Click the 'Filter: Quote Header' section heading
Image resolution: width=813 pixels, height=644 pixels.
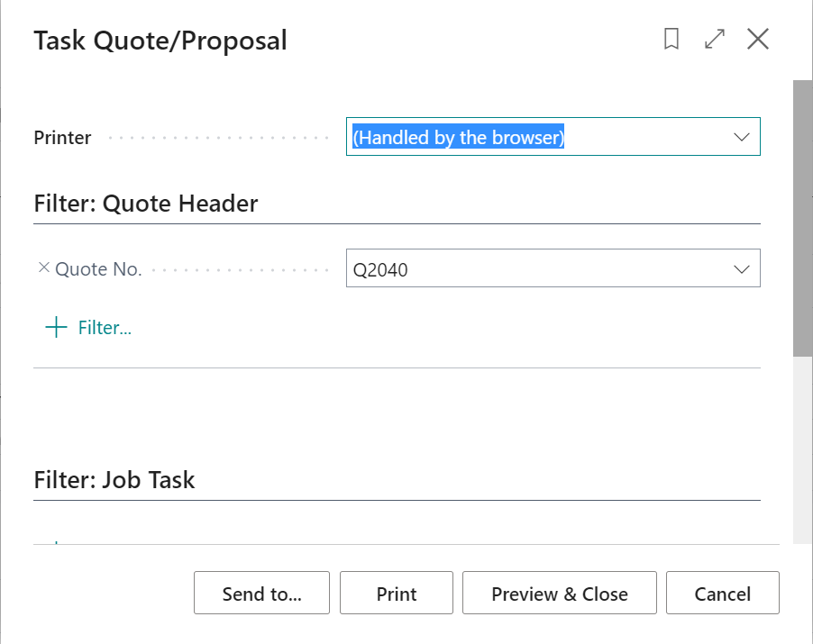[146, 204]
